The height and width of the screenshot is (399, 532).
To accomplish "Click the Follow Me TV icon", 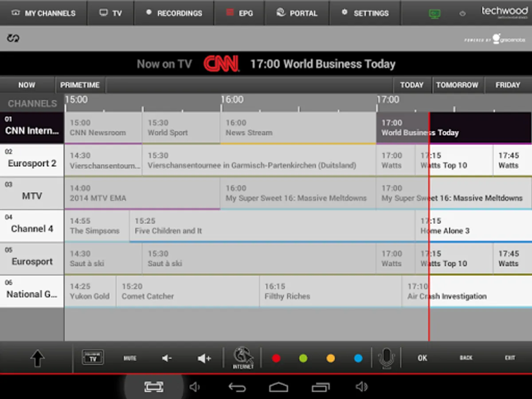I will pos(93,357).
